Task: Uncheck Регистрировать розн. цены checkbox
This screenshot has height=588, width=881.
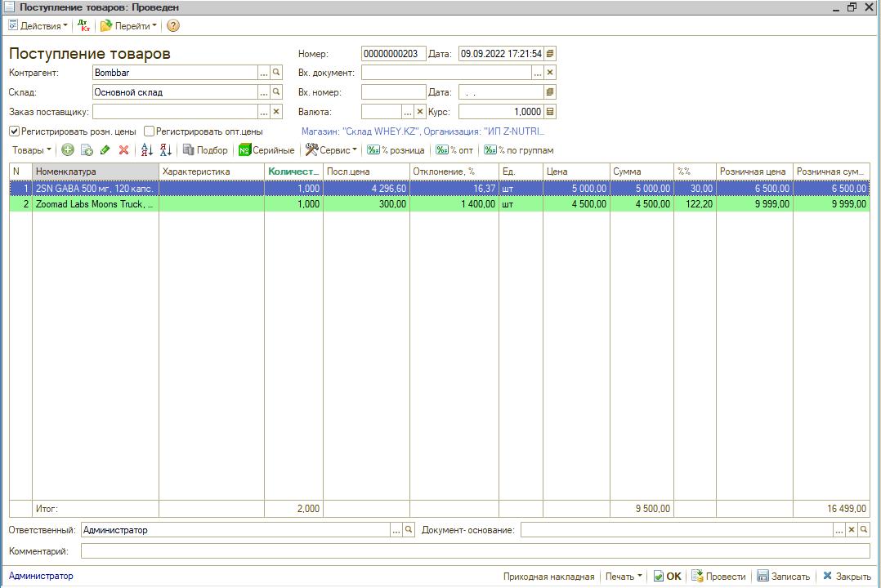Action: 14,131
